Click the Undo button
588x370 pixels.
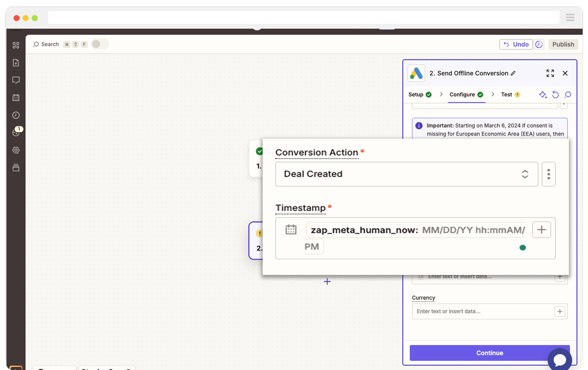pyautogui.click(x=516, y=44)
